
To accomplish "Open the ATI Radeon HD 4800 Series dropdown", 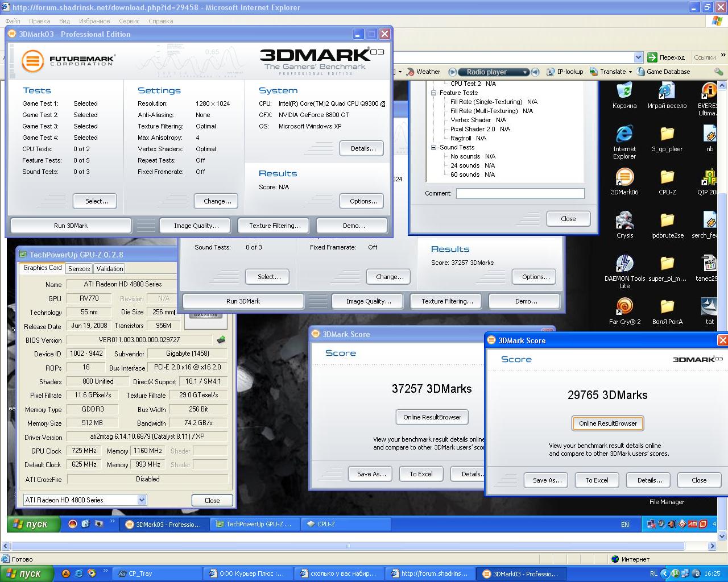I will (142, 500).
